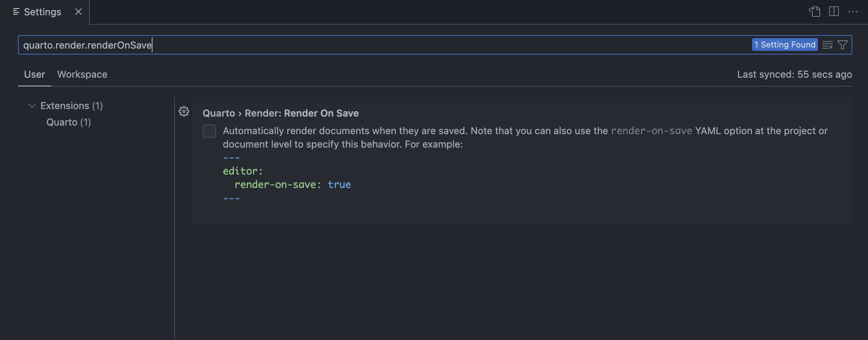Click the Quarto › Render: Render On Save title
The height and width of the screenshot is (340, 868).
tap(281, 113)
